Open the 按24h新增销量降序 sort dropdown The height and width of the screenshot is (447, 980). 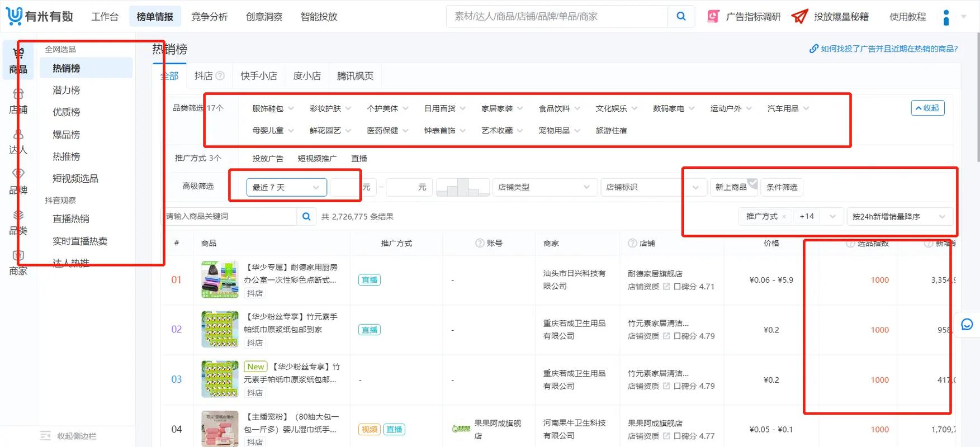point(899,217)
